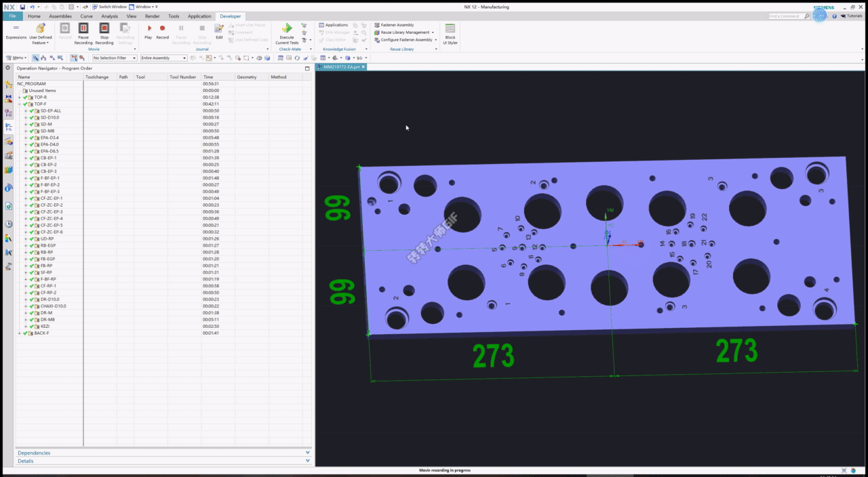
Task: Switch to the Home ribbon tab
Action: [34, 16]
